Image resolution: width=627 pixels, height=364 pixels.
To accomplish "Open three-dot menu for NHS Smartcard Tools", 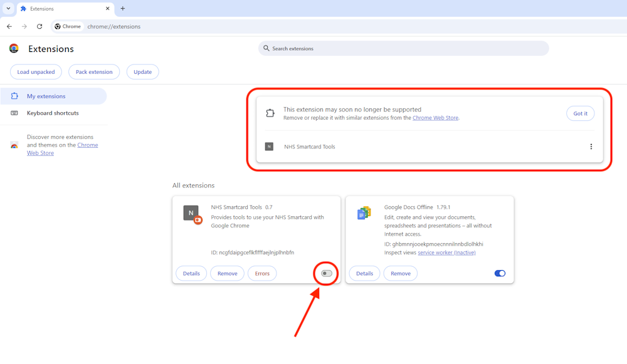I will tap(591, 147).
